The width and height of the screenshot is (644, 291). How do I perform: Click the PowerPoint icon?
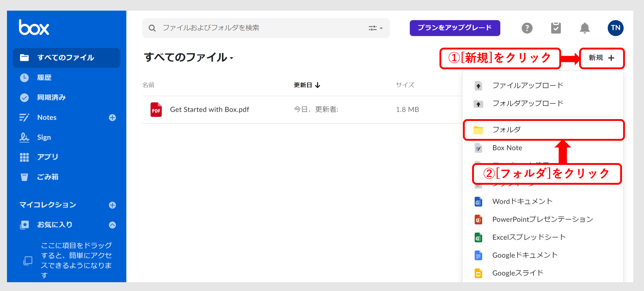click(x=478, y=220)
